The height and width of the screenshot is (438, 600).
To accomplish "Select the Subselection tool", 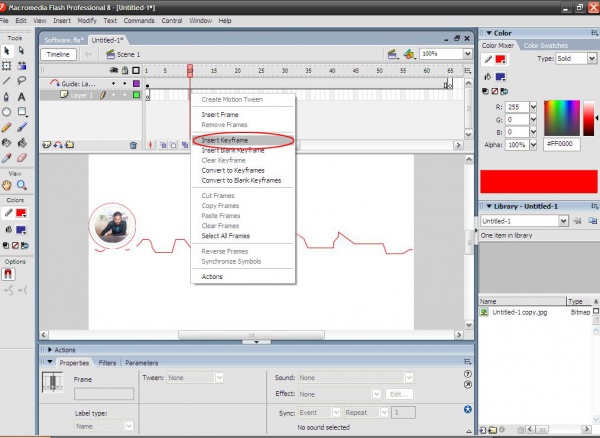I will click(21, 50).
